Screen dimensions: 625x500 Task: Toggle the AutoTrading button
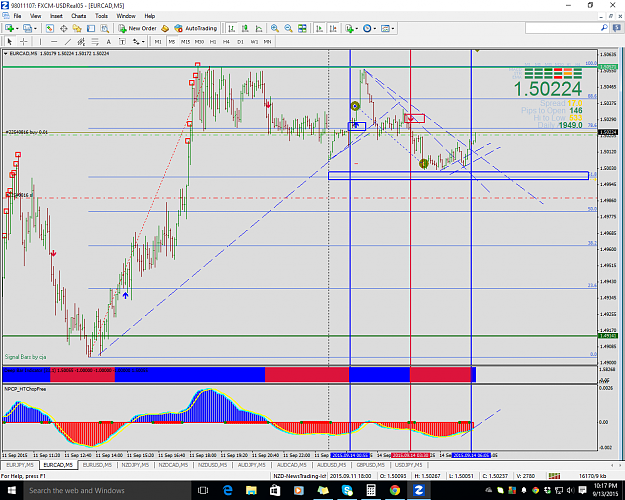tap(196, 28)
